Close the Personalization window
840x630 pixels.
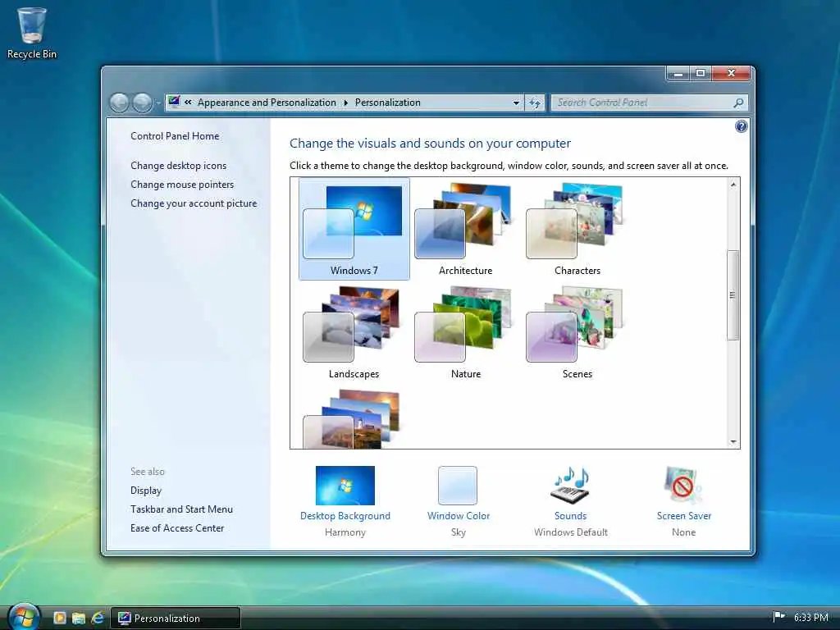tap(731, 73)
